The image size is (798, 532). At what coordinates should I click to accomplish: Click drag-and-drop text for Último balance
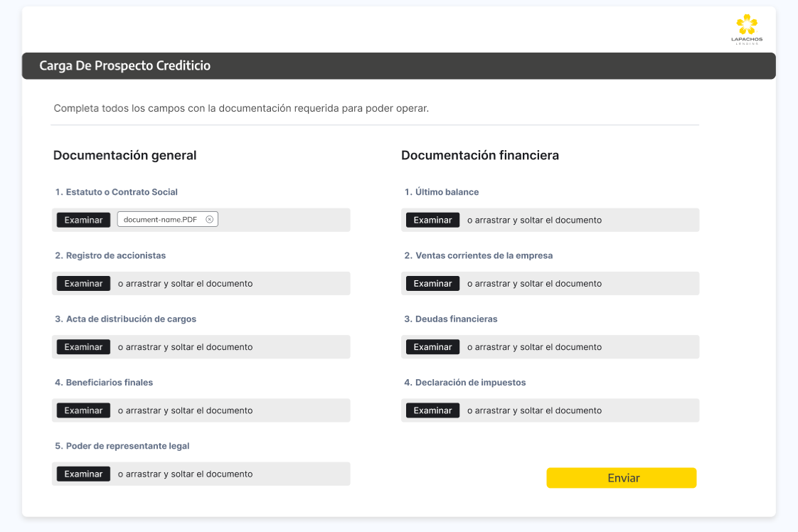pos(534,220)
